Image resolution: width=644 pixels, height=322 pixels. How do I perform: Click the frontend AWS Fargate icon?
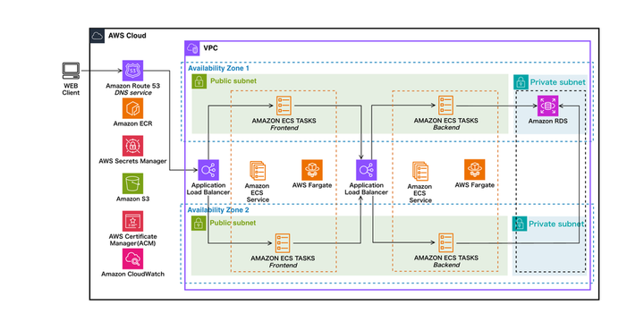click(312, 170)
